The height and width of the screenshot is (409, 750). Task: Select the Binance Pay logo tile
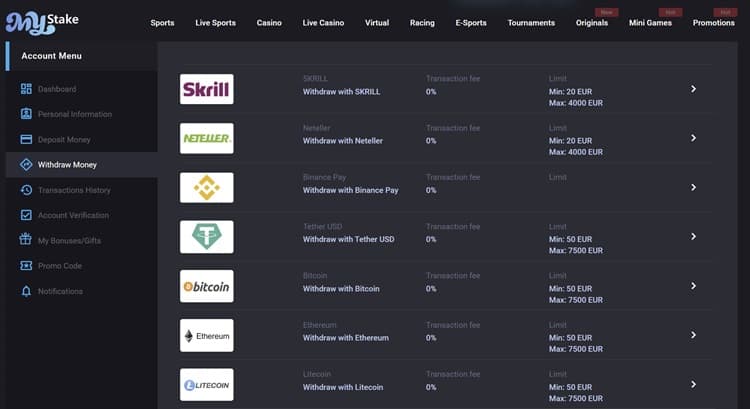tap(207, 188)
